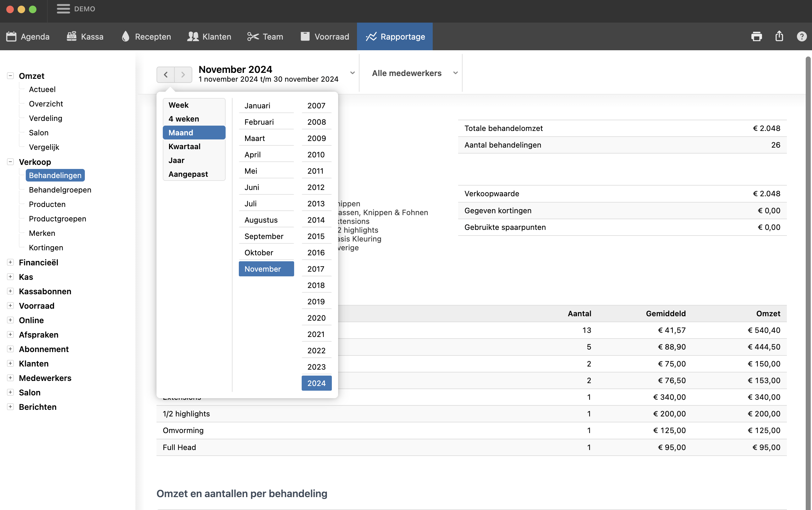Viewport: 812px width, 510px height.
Task: Select Oktober in the month list
Action: pyautogui.click(x=259, y=252)
